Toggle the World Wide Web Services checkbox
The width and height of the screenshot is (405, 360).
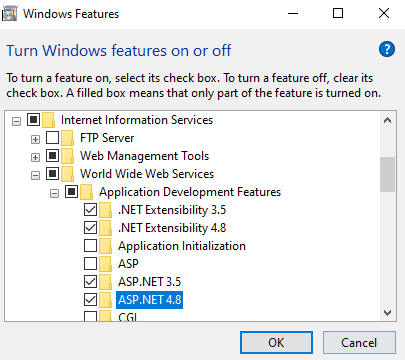(x=52, y=173)
